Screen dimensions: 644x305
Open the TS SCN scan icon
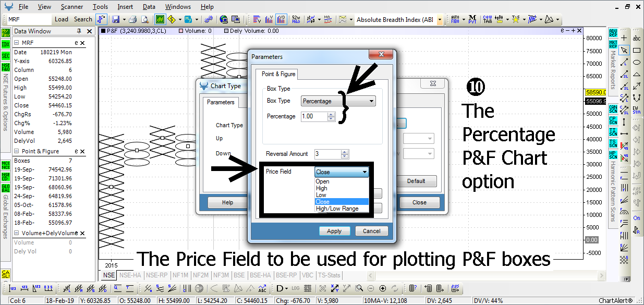(x=613, y=144)
